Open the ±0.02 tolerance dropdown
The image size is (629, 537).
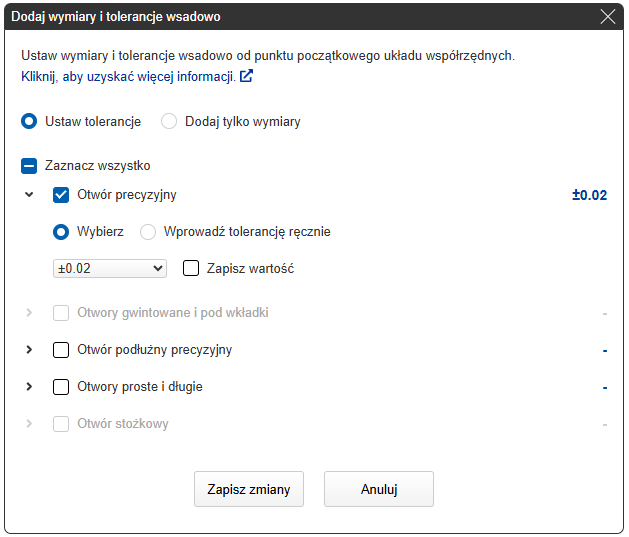110,268
